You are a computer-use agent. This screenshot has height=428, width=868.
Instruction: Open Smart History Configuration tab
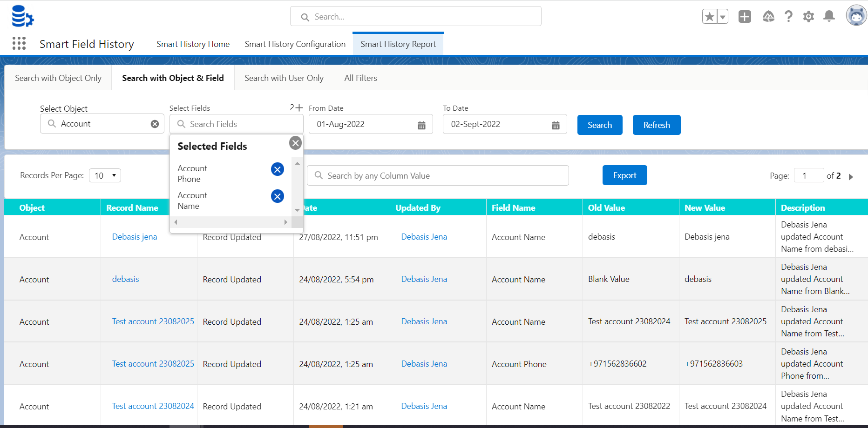(295, 44)
